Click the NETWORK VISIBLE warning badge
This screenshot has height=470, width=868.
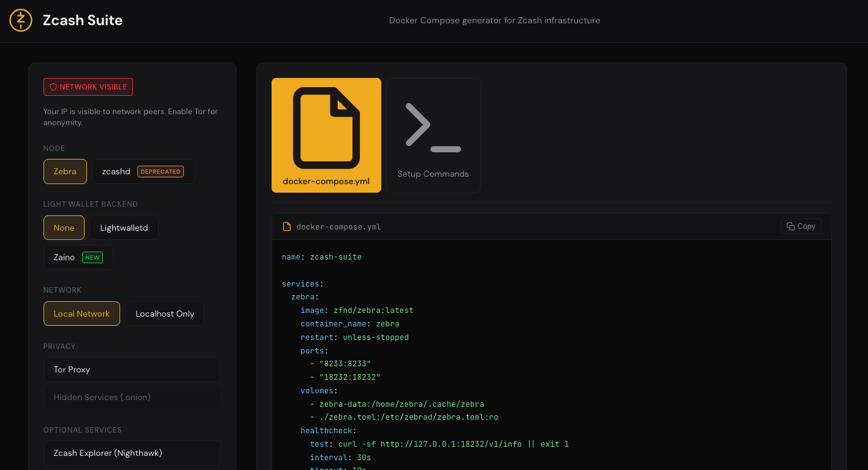(x=88, y=87)
